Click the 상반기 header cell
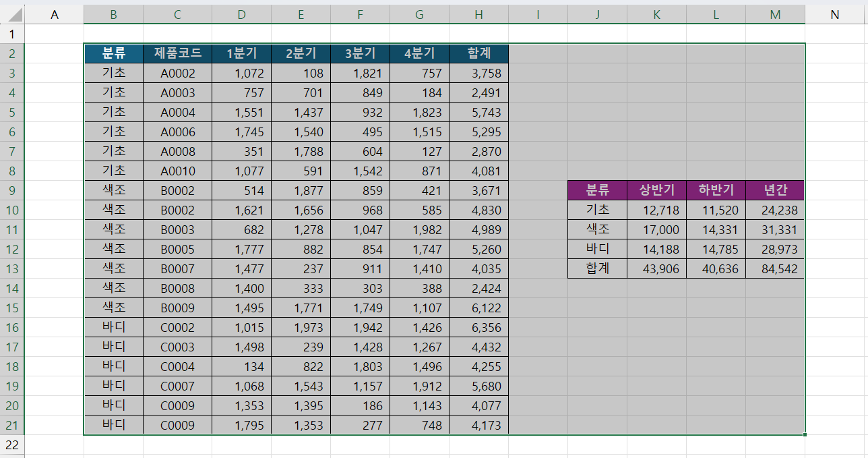Screen dimensions: 868x458 [x=656, y=190]
